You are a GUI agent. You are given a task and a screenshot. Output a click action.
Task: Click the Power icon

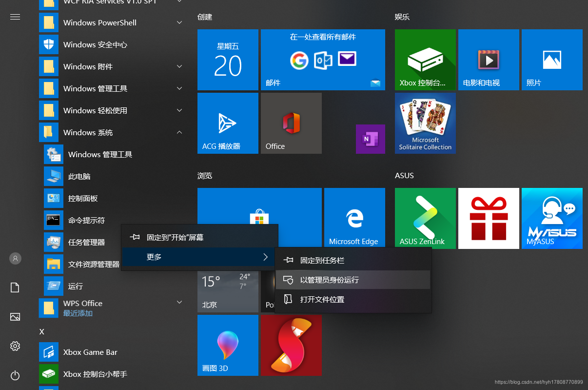click(x=15, y=375)
